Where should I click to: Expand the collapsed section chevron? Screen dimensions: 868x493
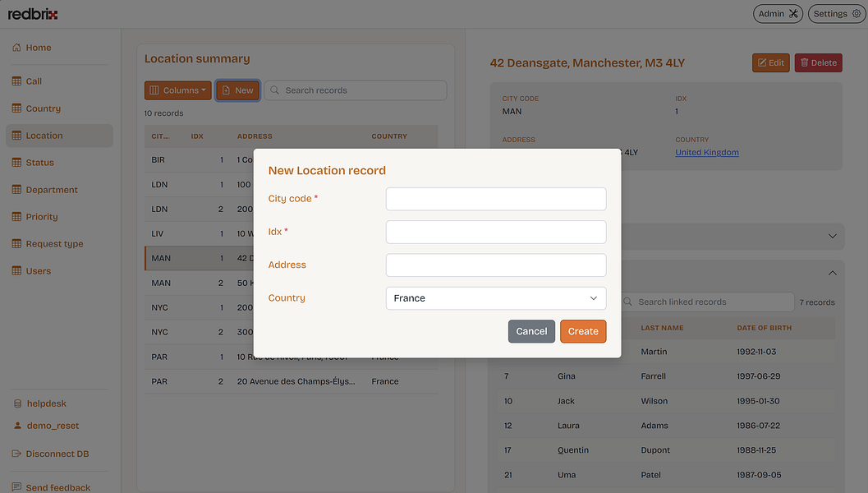click(832, 236)
